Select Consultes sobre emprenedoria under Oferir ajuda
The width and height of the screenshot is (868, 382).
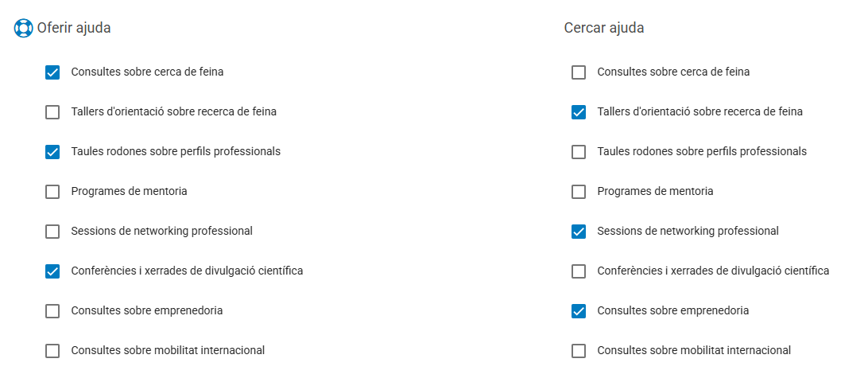point(52,311)
